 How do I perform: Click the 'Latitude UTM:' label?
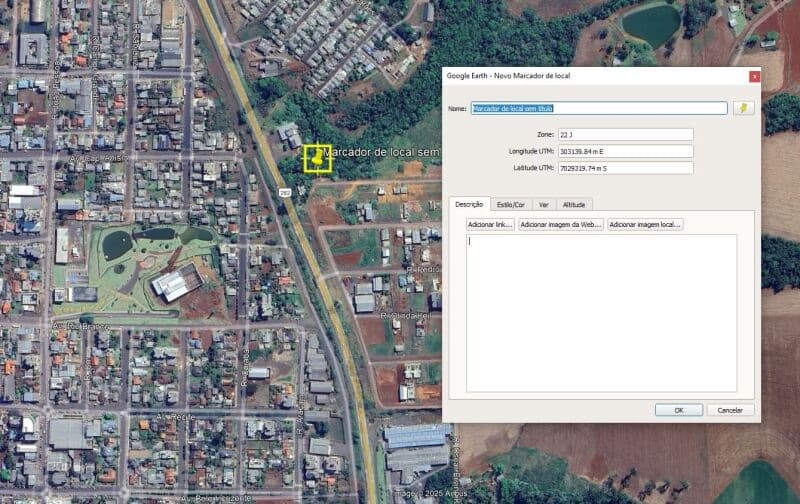[x=533, y=168]
